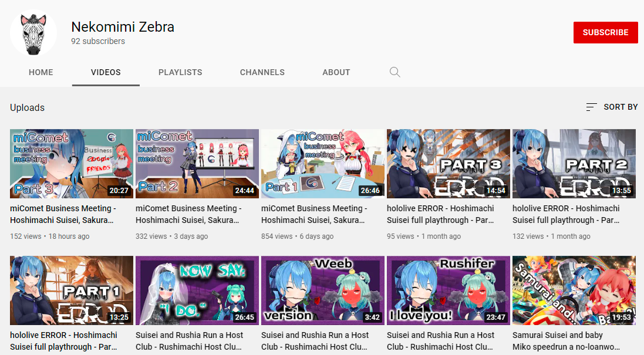The image size is (644, 355).
Task: Open the hololive ERROR title under the 13:25 thumbnail
Action: pos(63,341)
